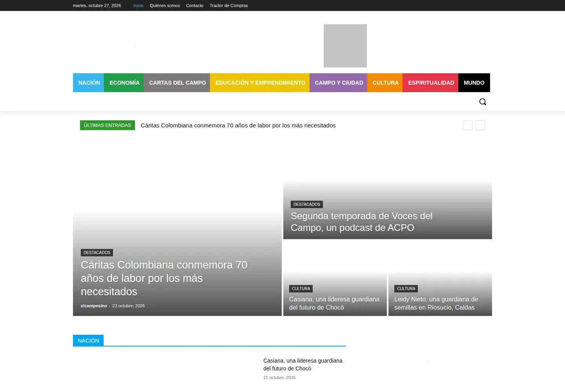Open featured Casiana lideresa guardiana card

click(334, 303)
